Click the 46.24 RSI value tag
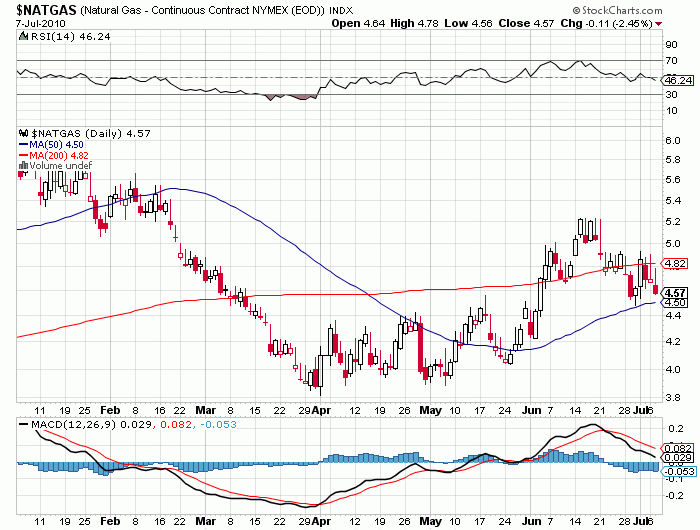The image size is (700, 530). (x=678, y=80)
